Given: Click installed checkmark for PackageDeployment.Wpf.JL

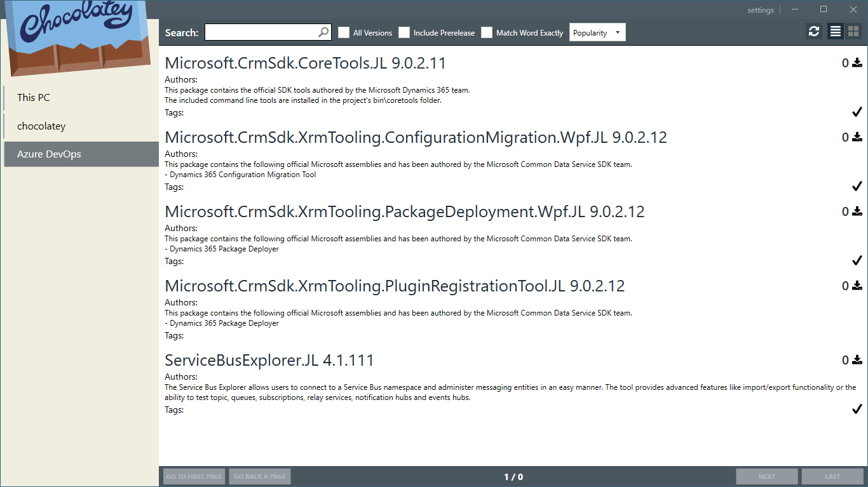Looking at the screenshot, I should pyautogui.click(x=857, y=261).
